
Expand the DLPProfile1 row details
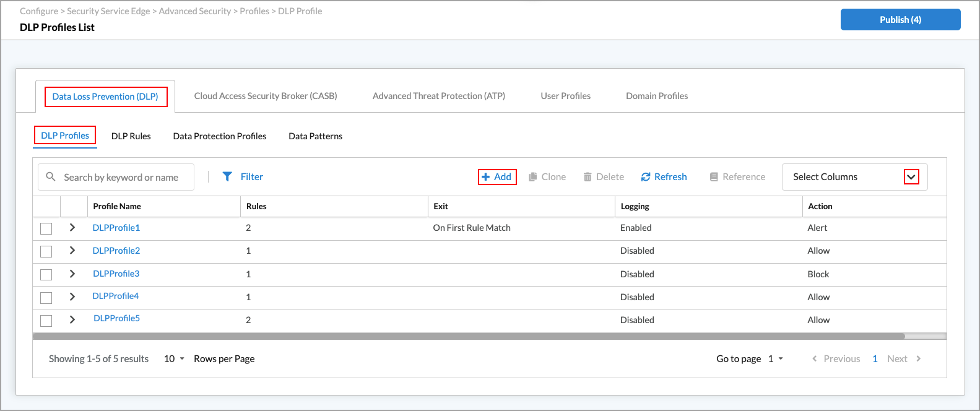pos(72,228)
